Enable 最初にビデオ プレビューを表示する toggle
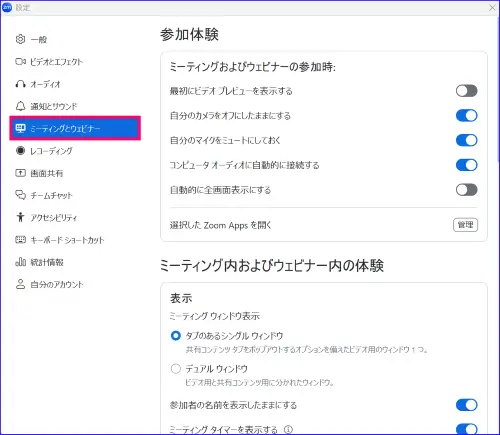 [466, 91]
